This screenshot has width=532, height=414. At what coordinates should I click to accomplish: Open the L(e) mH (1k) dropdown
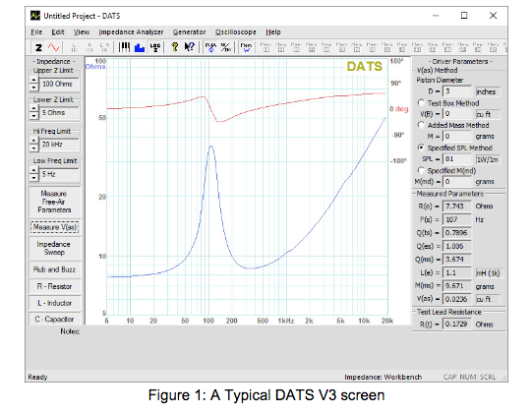[x=489, y=272]
